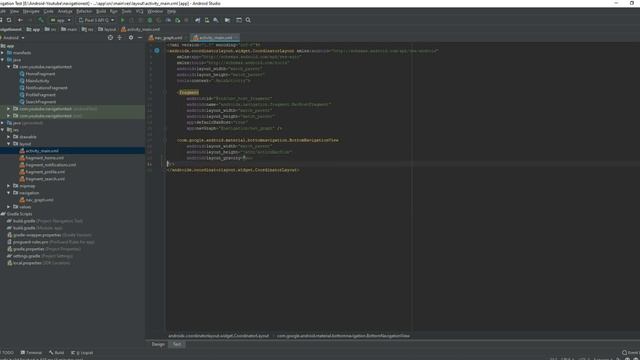Screen dimensions: 640x360
Task: Open the View menu
Action: click(x=14, y=11)
